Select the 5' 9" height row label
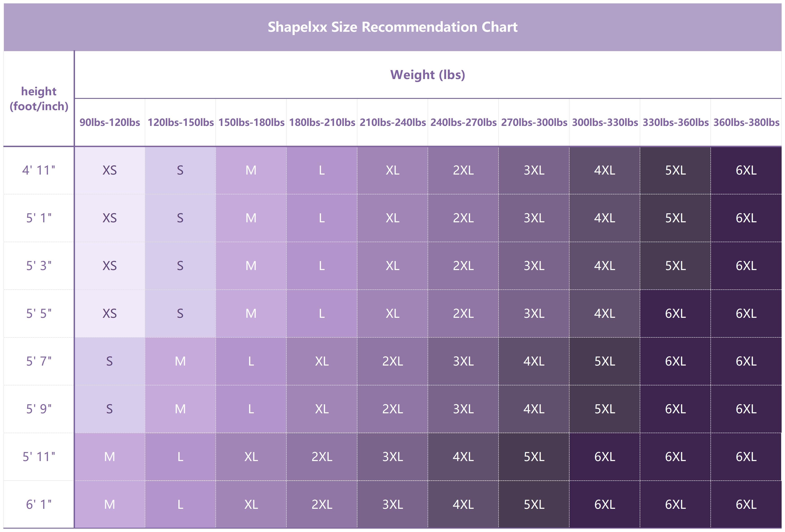 [39, 409]
